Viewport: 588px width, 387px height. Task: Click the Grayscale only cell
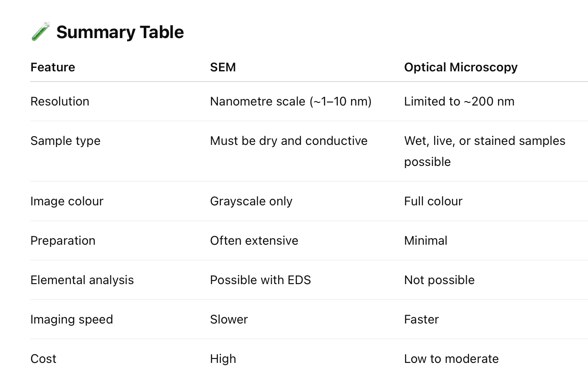(251, 201)
